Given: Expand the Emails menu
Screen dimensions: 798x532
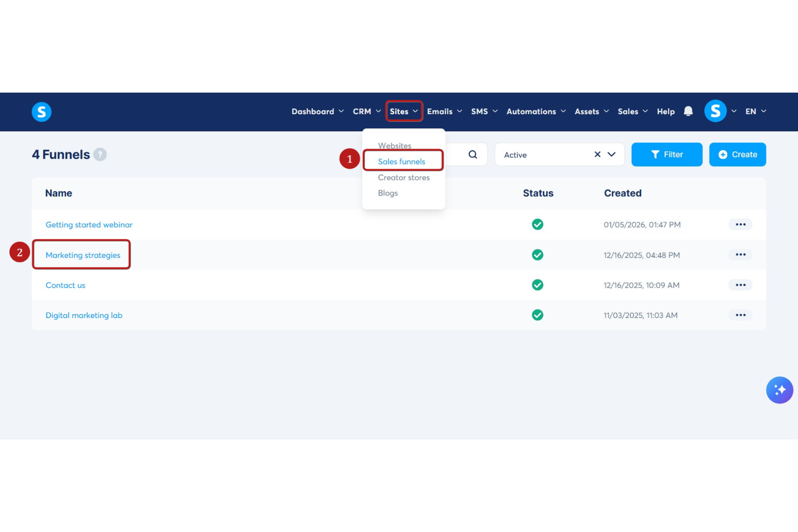Looking at the screenshot, I should point(445,112).
